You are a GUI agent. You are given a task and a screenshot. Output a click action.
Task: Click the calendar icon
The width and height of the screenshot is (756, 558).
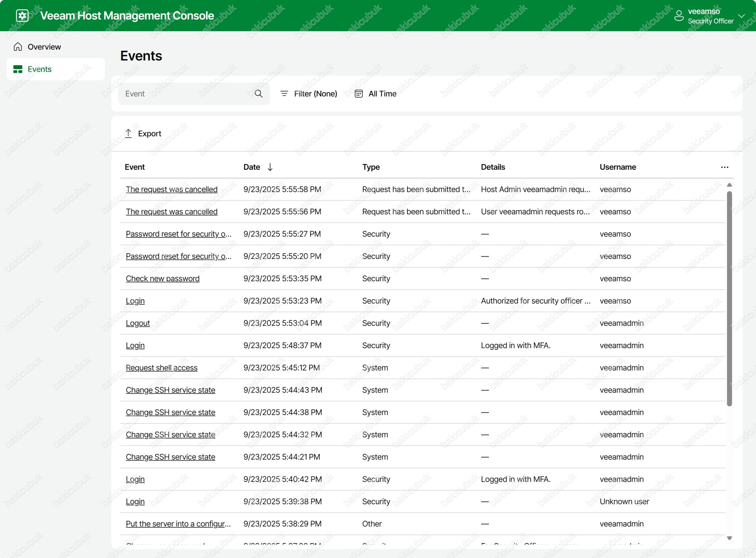(x=359, y=94)
